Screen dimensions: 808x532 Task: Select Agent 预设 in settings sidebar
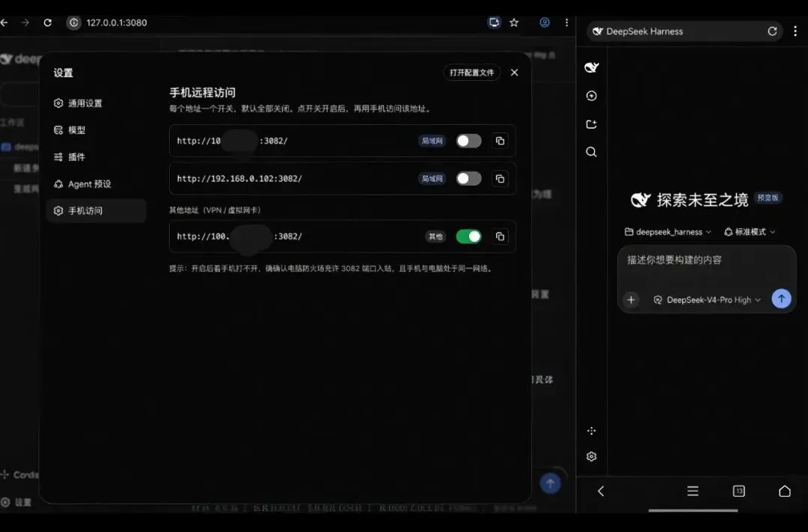(x=97, y=183)
